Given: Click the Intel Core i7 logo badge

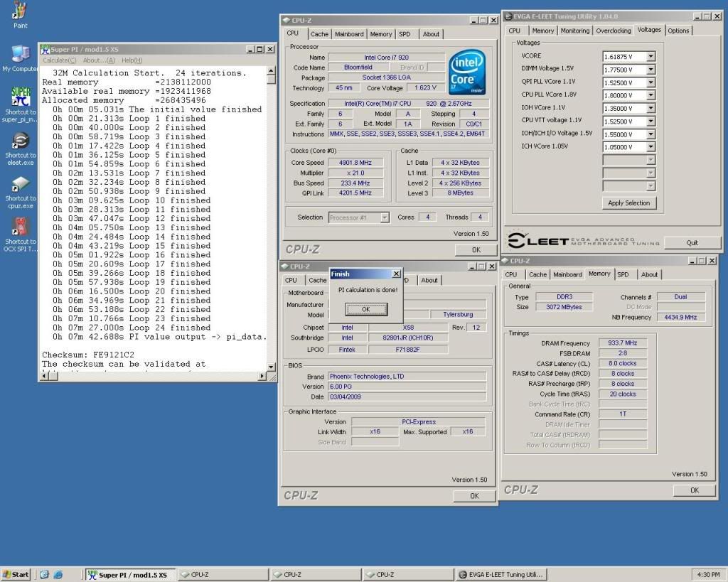Looking at the screenshot, I should (467, 72).
